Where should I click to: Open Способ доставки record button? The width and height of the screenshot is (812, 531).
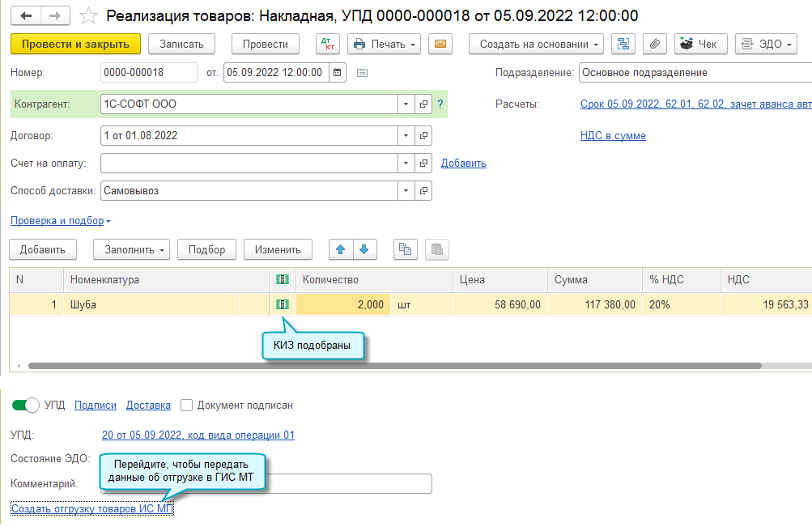(x=423, y=190)
